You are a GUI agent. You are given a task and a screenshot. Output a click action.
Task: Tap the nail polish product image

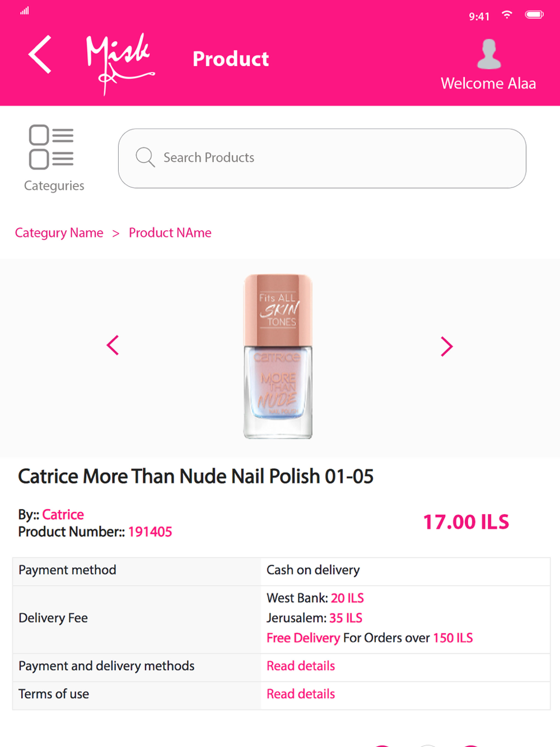278,356
